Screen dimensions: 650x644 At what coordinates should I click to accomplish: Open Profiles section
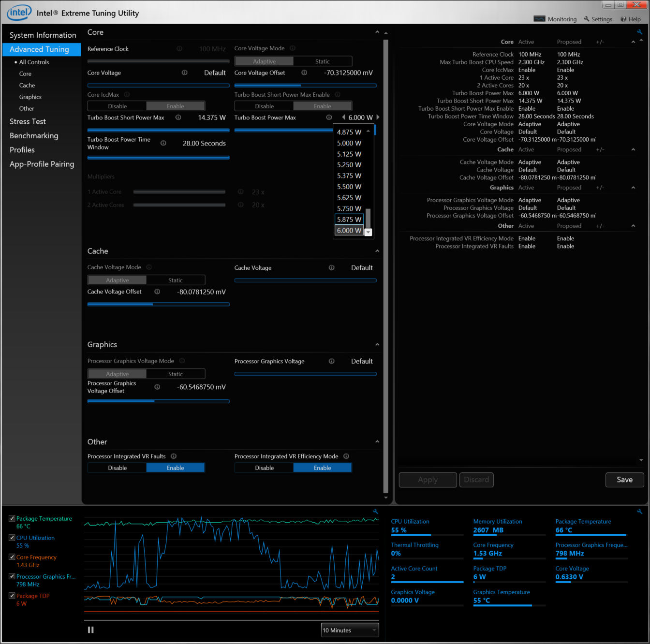pyautogui.click(x=22, y=150)
